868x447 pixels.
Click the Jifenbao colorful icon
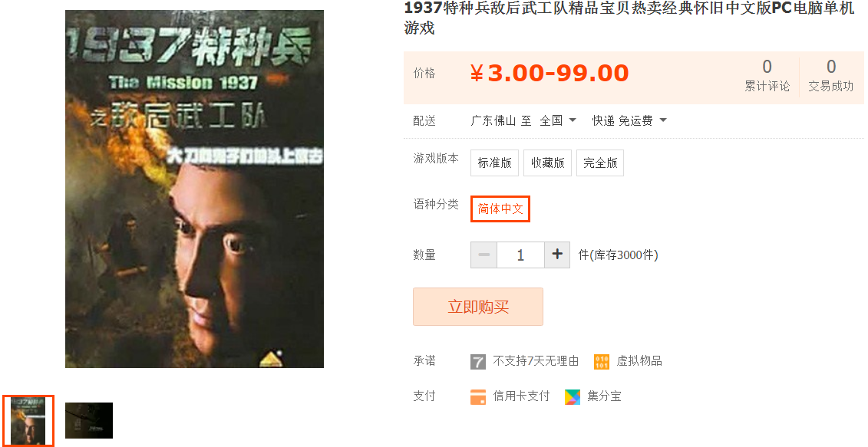pyautogui.click(x=573, y=396)
